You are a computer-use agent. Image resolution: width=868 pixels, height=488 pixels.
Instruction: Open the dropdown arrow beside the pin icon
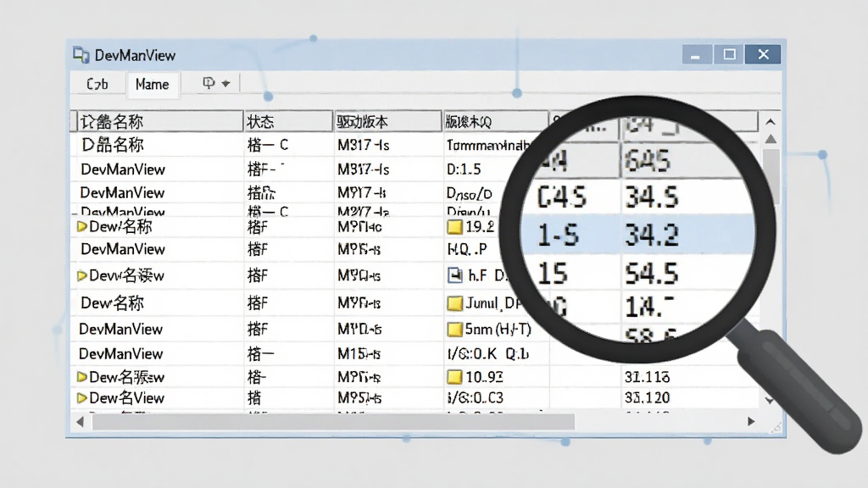click(x=225, y=84)
